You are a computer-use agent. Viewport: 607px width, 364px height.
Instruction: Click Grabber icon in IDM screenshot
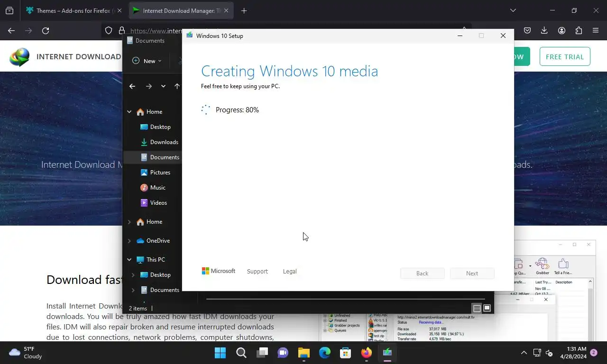pyautogui.click(x=542, y=267)
